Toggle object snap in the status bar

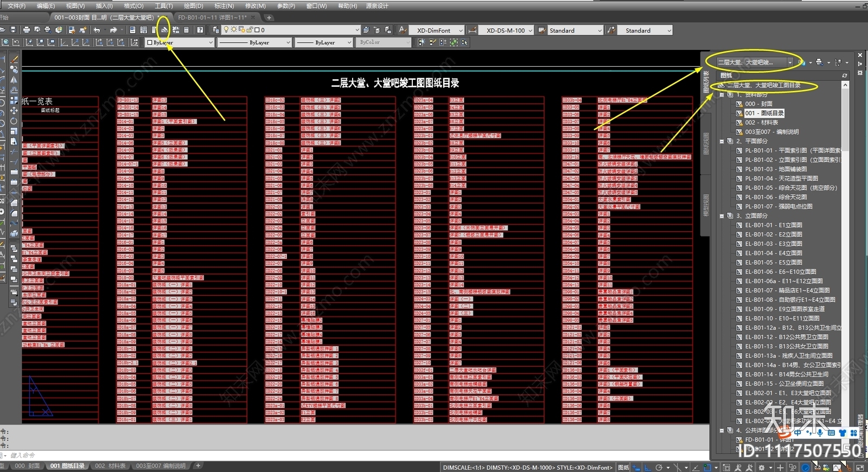click(707, 467)
